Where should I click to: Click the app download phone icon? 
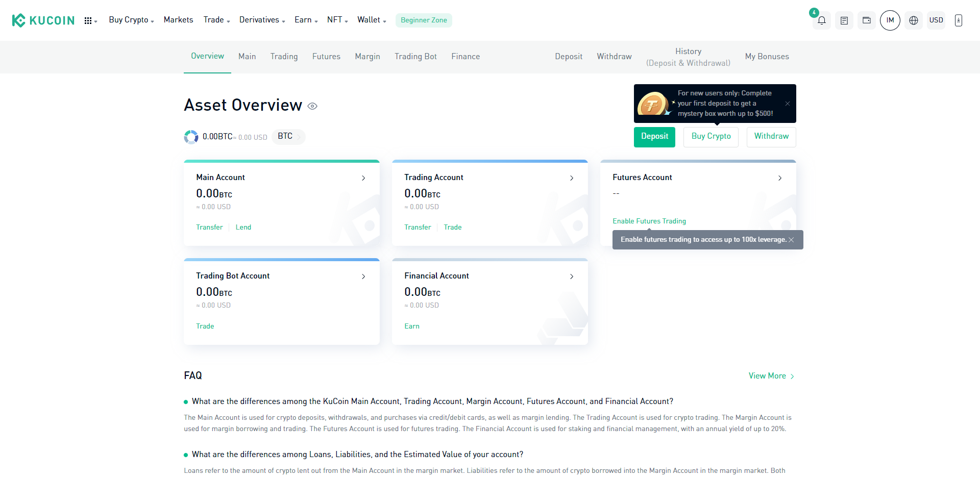(959, 20)
